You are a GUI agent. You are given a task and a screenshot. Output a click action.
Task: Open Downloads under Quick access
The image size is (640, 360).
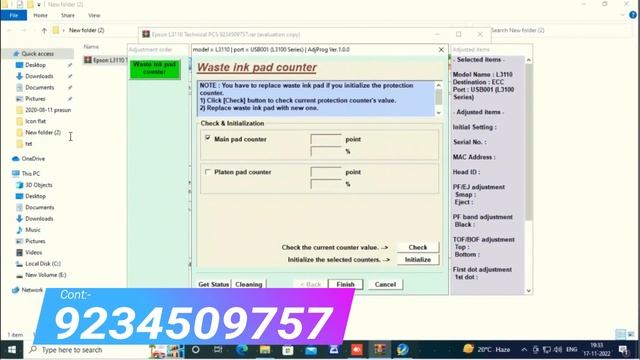[39, 76]
